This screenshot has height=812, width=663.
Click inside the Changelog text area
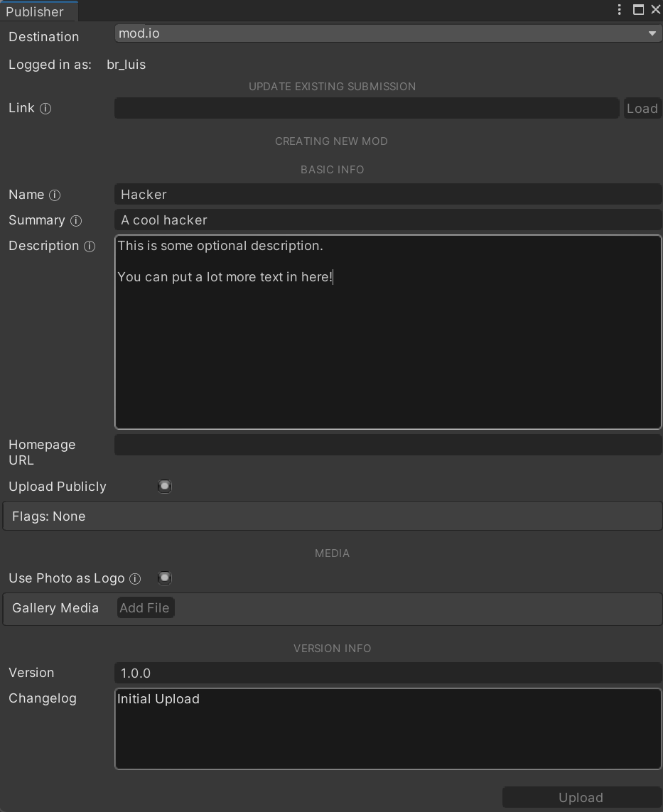click(388, 729)
